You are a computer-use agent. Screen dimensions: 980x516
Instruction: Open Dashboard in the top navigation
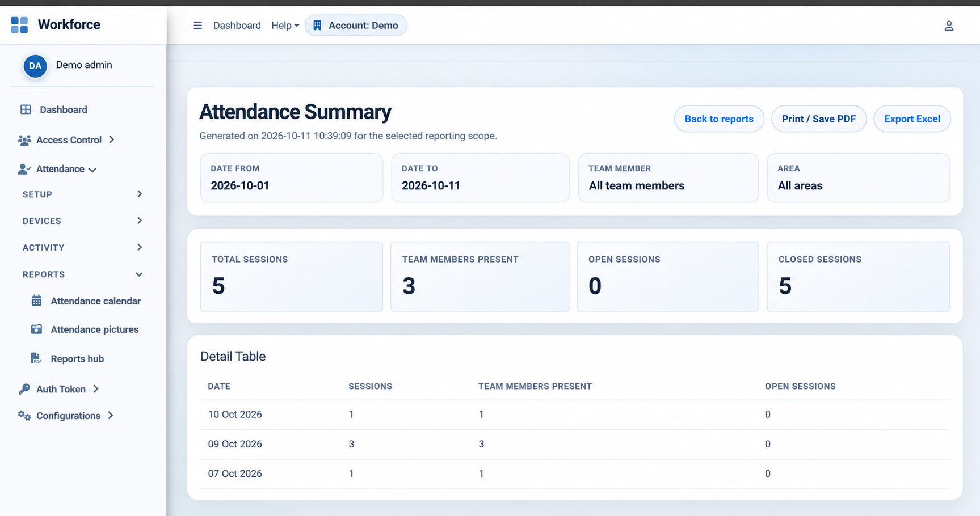pos(237,26)
